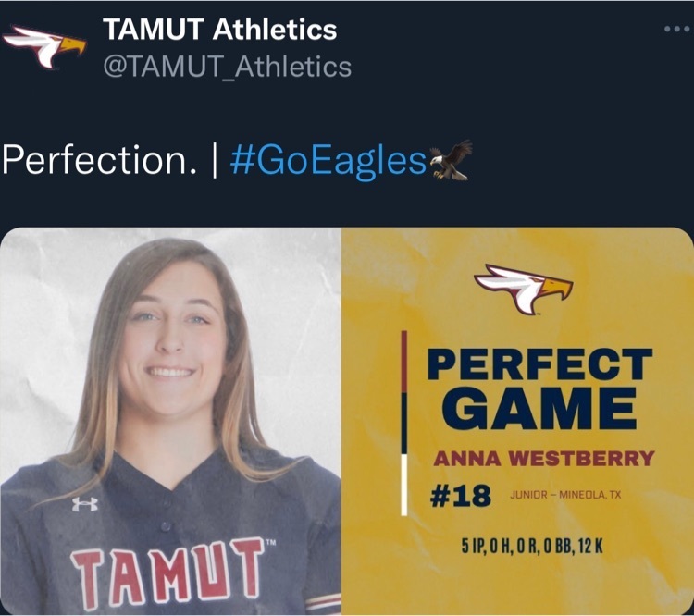Open the TAMUT Athletics eagle profile avatar
Viewport: 694px width, 616px height.
(x=44, y=46)
